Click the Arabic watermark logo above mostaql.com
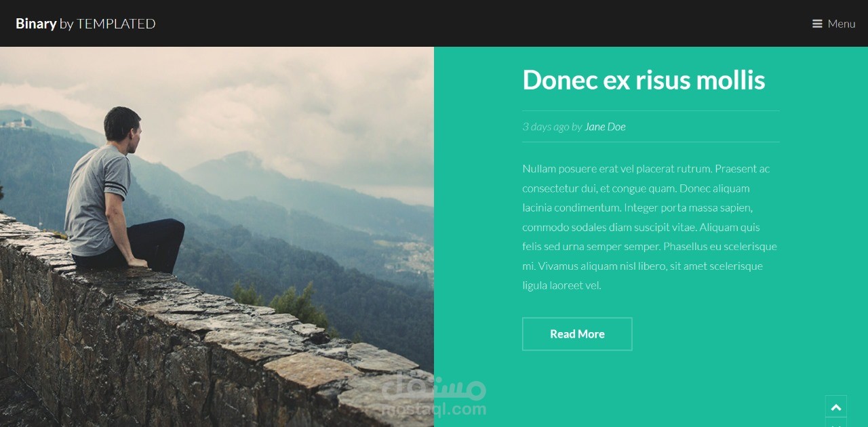The width and height of the screenshot is (868, 427). 434,388
